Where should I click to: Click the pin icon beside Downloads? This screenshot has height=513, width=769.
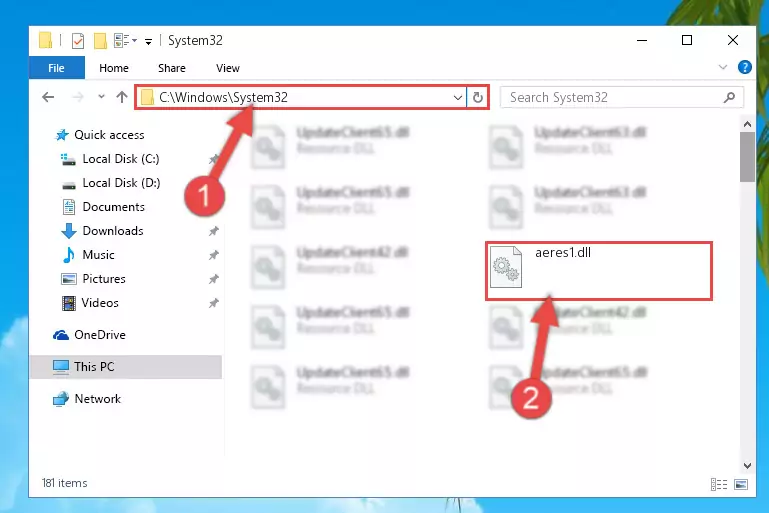coord(213,231)
